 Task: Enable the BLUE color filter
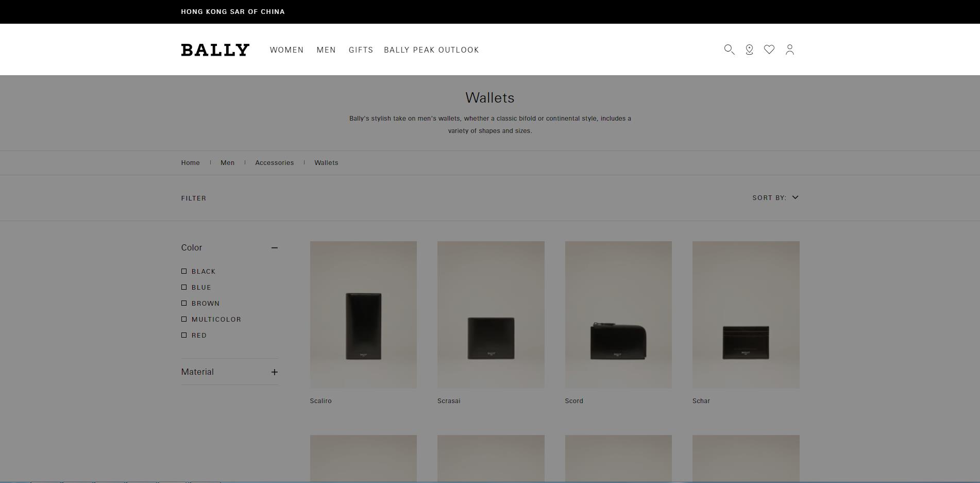(184, 287)
